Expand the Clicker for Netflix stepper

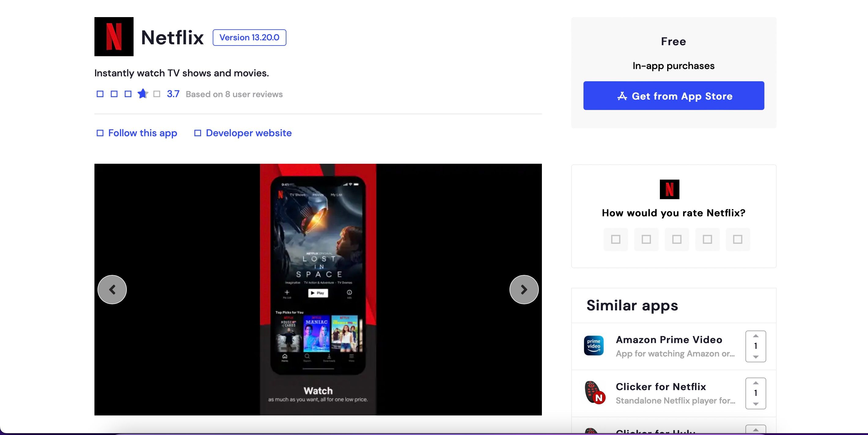point(756,383)
